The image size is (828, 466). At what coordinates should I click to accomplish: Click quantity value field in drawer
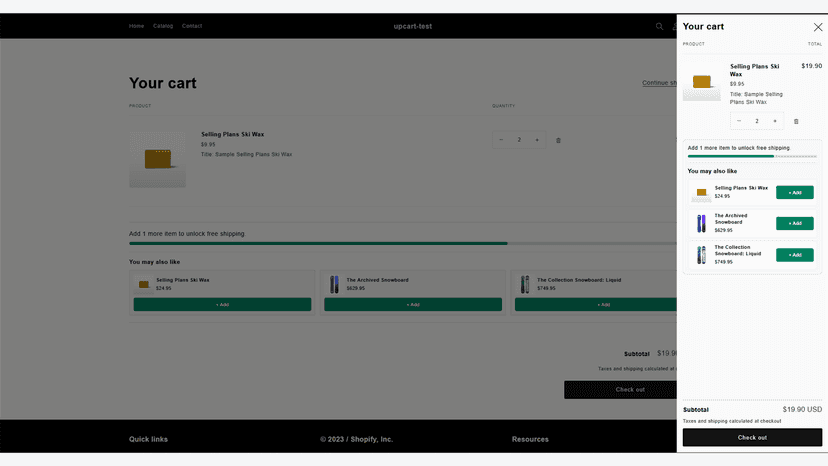point(757,121)
